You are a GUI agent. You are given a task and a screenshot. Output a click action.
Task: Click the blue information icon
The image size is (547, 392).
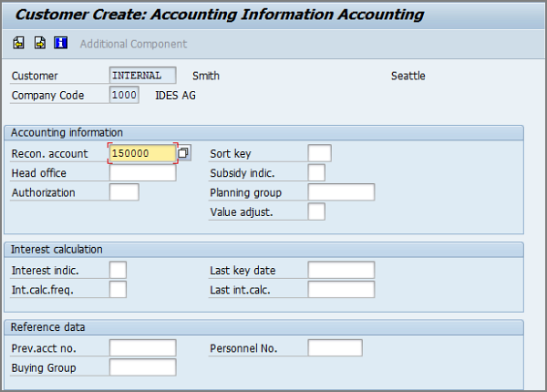[x=61, y=43]
